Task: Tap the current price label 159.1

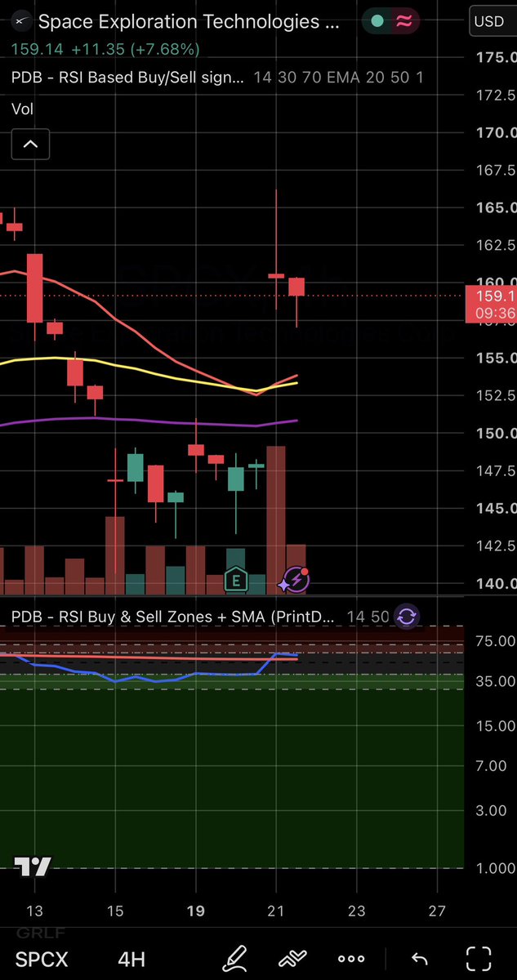Action: click(490, 304)
